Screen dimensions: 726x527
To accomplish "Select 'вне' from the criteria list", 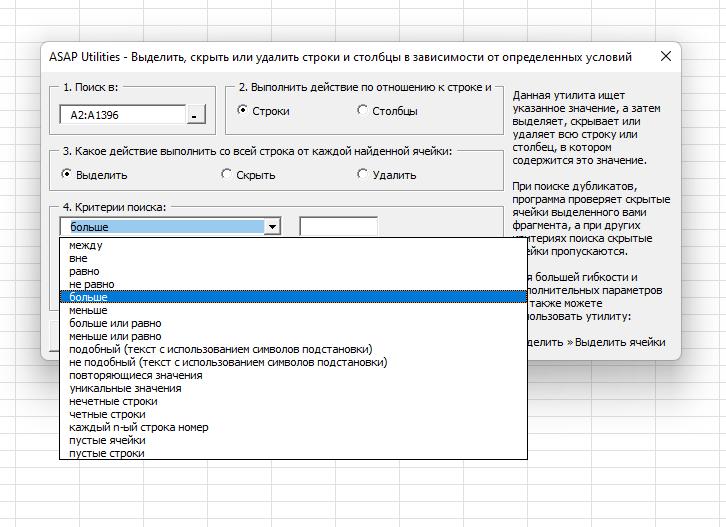I will 78,259.
